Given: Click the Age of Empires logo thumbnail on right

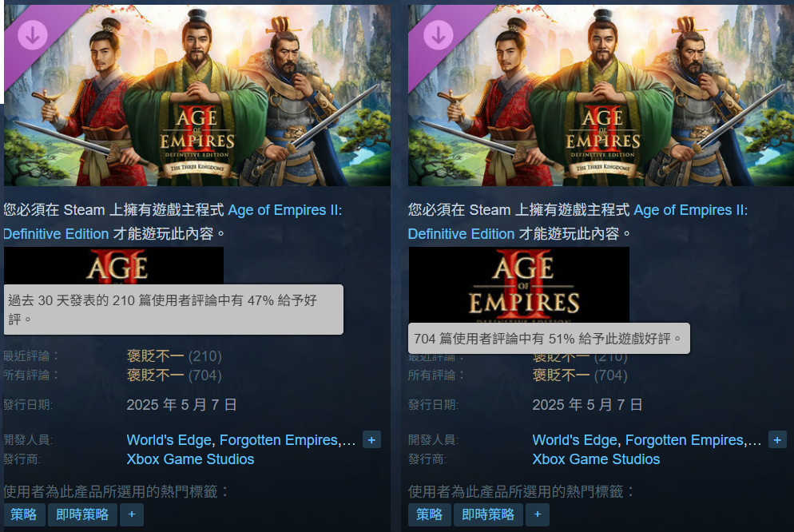Looking at the screenshot, I should pos(519,285).
